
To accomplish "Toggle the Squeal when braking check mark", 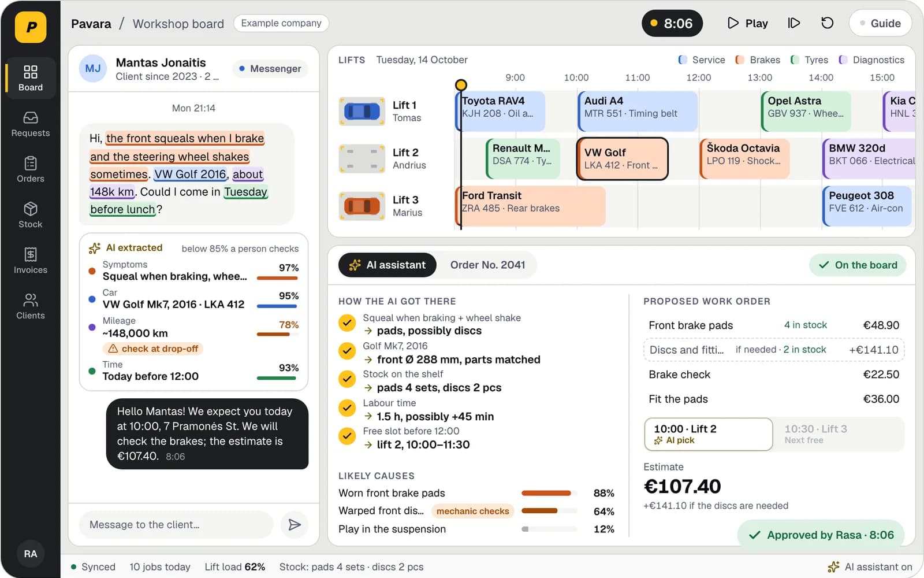I will (x=347, y=323).
